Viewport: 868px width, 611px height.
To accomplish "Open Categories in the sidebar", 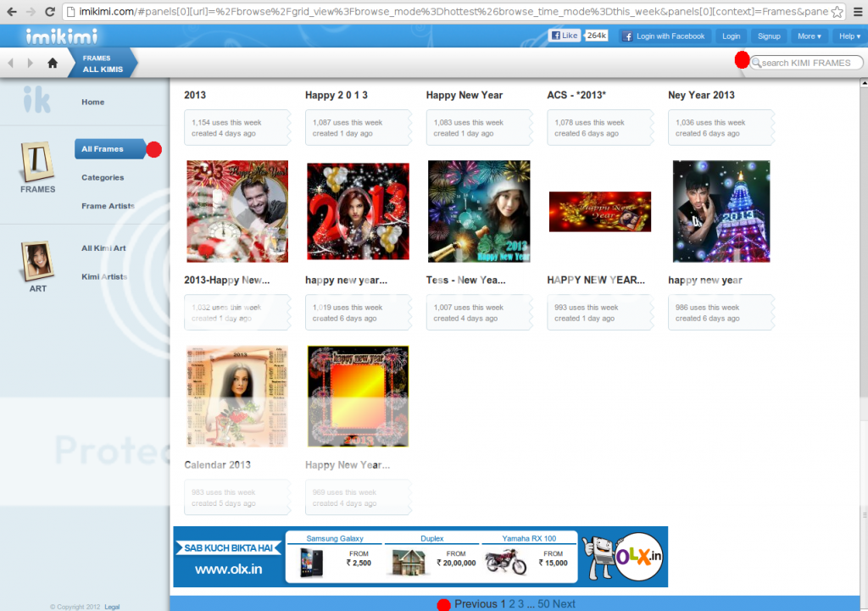I will pos(103,178).
